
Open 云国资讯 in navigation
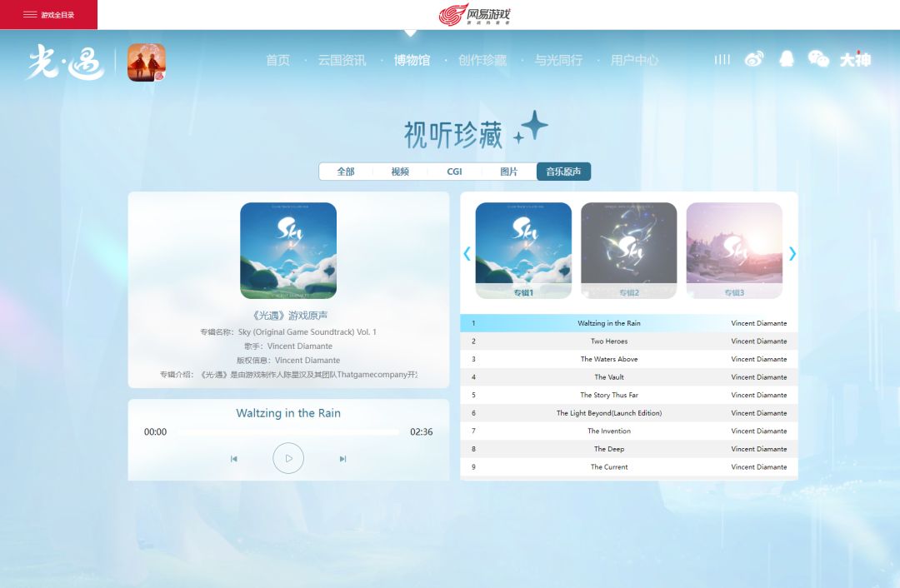click(342, 60)
